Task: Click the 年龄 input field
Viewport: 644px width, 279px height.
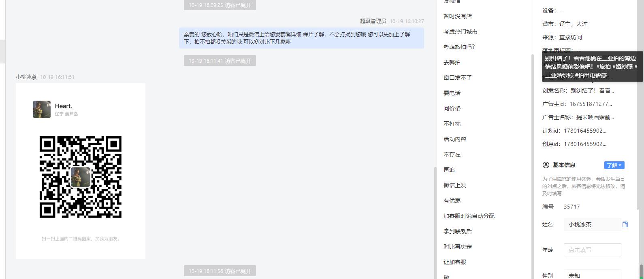Action: [592, 250]
